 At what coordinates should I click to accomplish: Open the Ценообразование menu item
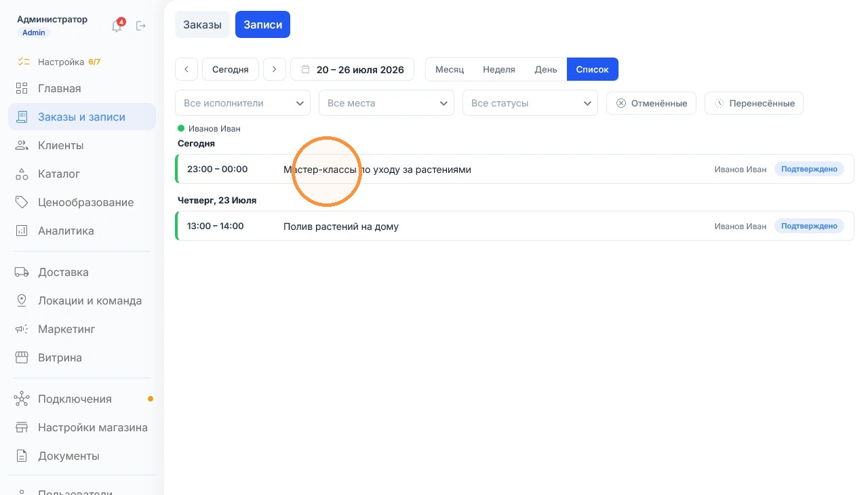82,202
